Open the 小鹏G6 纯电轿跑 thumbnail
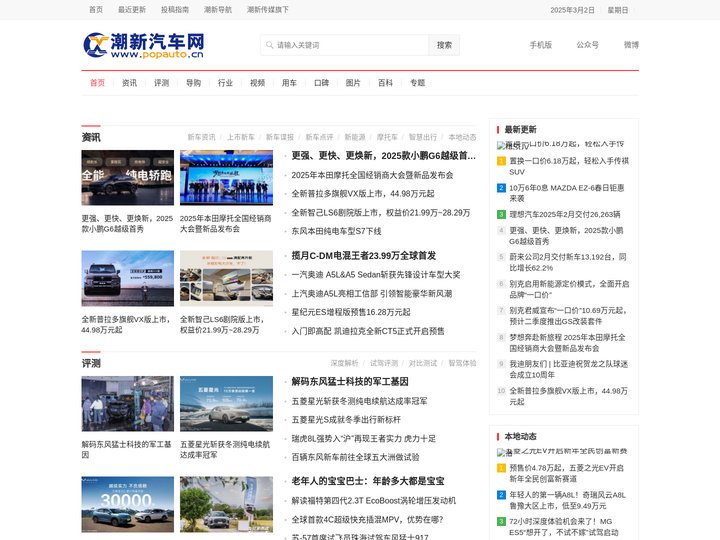This screenshot has height=540, width=720. coord(128,177)
